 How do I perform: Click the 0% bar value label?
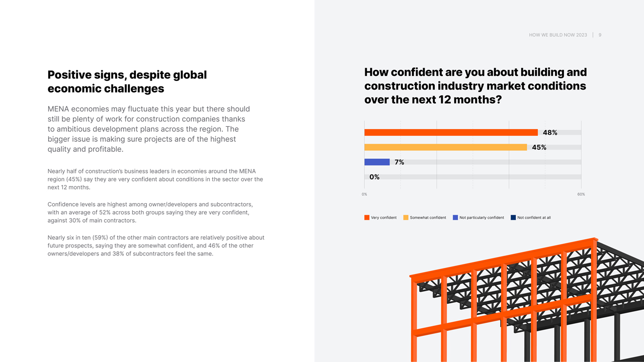[x=374, y=177]
